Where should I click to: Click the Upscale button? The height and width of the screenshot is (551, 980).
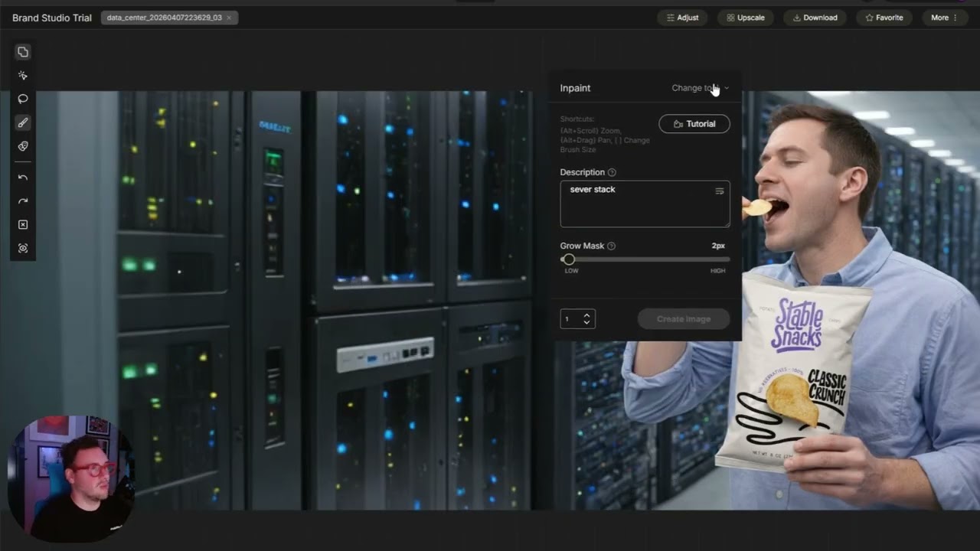pyautogui.click(x=746, y=18)
